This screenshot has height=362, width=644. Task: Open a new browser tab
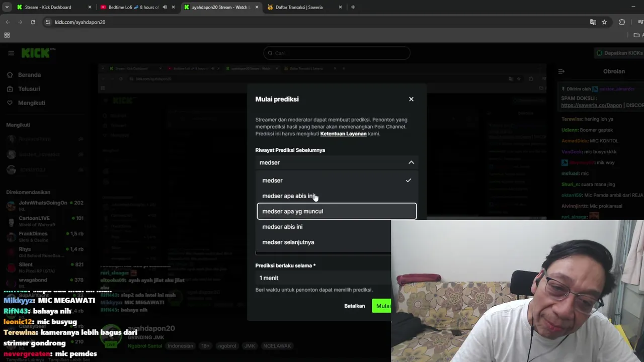click(353, 7)
